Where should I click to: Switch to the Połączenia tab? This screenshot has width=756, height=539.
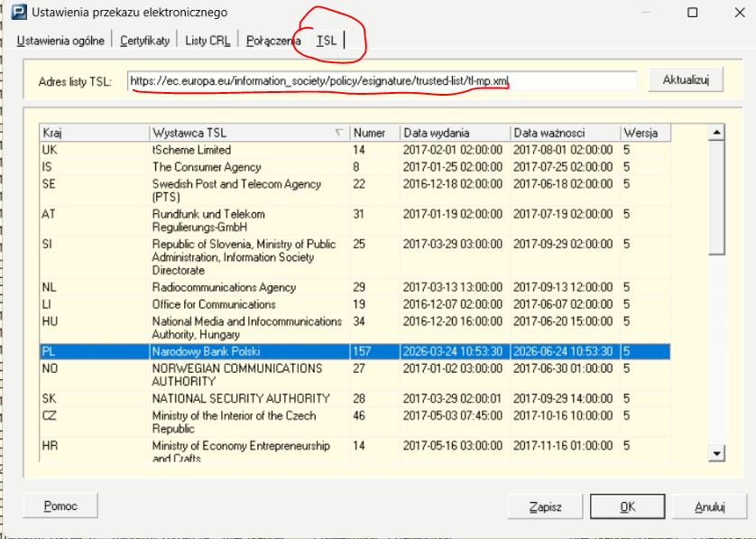(272, 42)
